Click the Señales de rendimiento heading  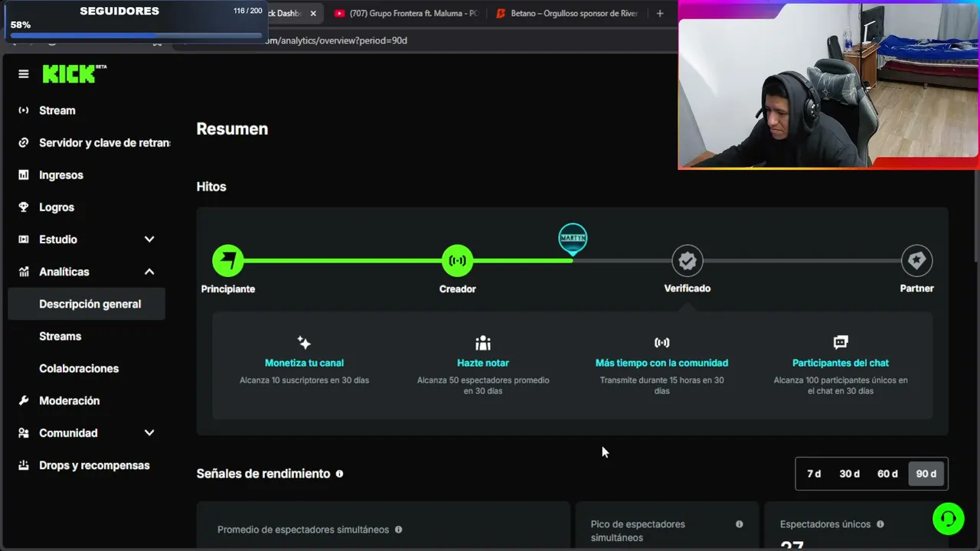[263, 474]
